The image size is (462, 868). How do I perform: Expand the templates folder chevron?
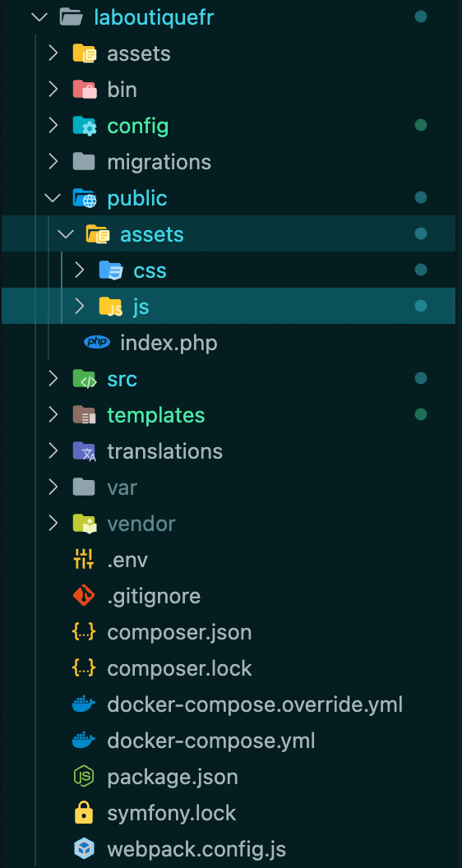53,414
